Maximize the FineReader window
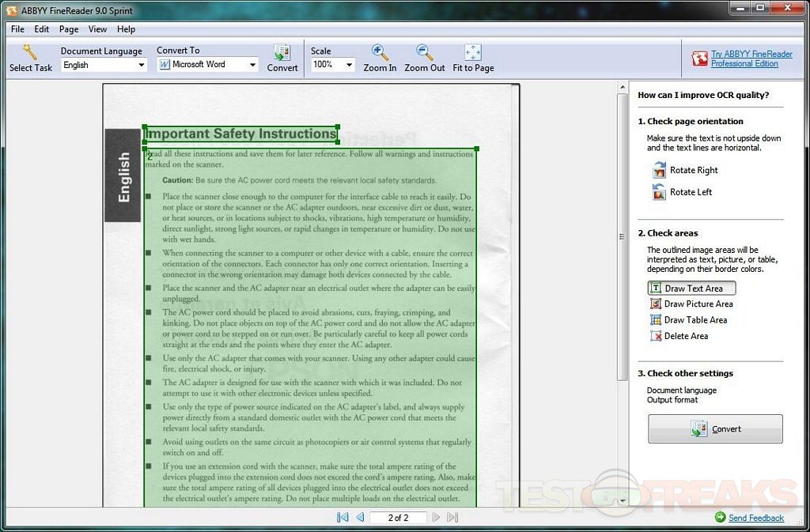Image resolution: width=810 pixels, height=532 pixels. point(760,6)
